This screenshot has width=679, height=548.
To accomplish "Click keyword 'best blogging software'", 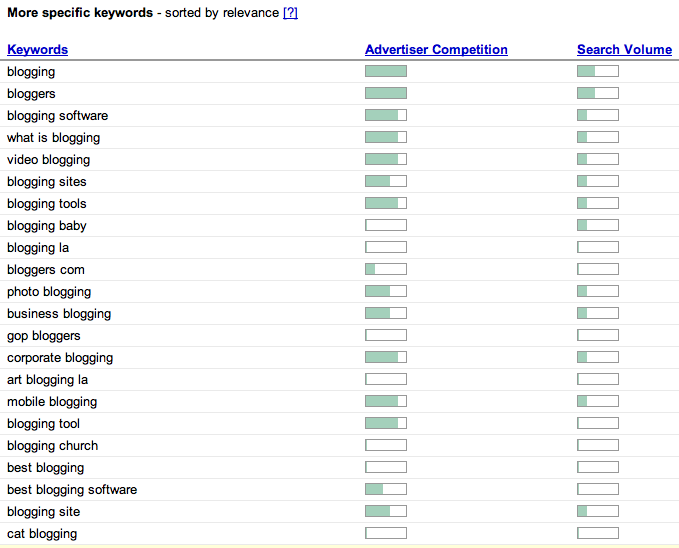I will (x=72, y=490).
